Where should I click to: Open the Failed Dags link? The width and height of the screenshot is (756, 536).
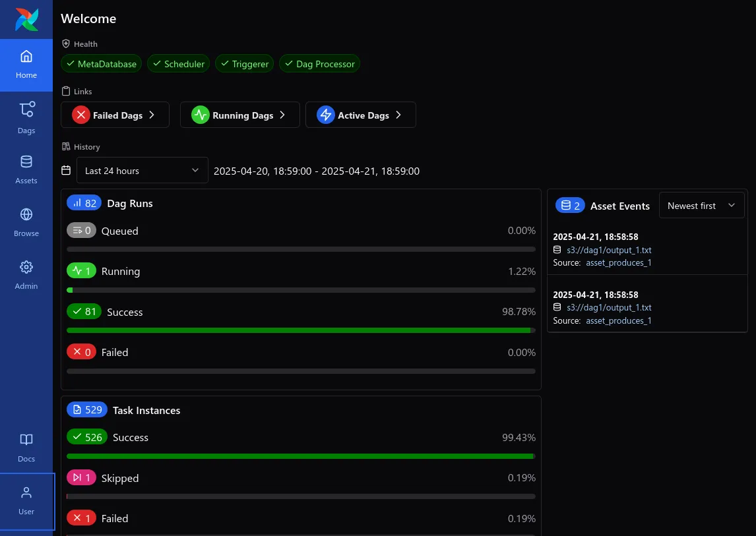(x=115, y=115)
